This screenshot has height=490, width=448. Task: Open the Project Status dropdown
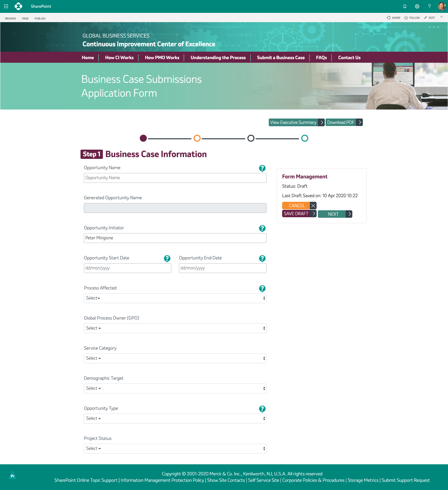pos(175,449)
